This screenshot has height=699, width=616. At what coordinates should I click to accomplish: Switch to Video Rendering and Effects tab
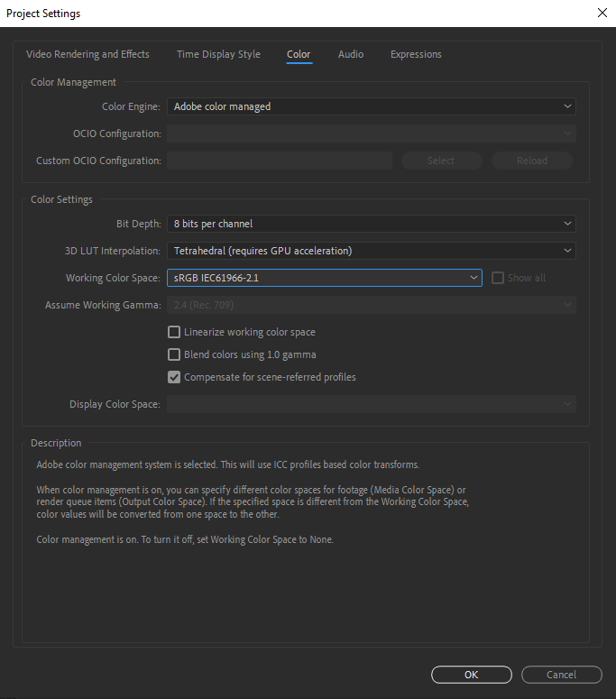coord(87,54)
